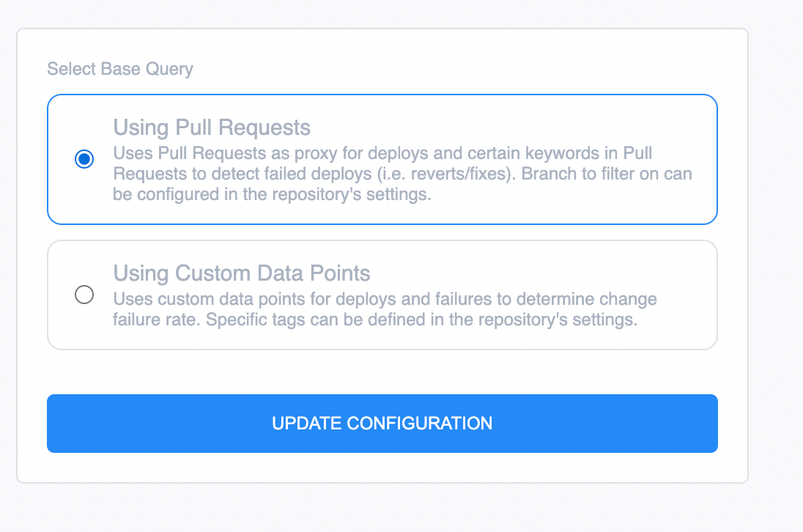This screenshot has width=803, height=532.
Task: Click the 'Select Base Query' label
Action: 120,69
